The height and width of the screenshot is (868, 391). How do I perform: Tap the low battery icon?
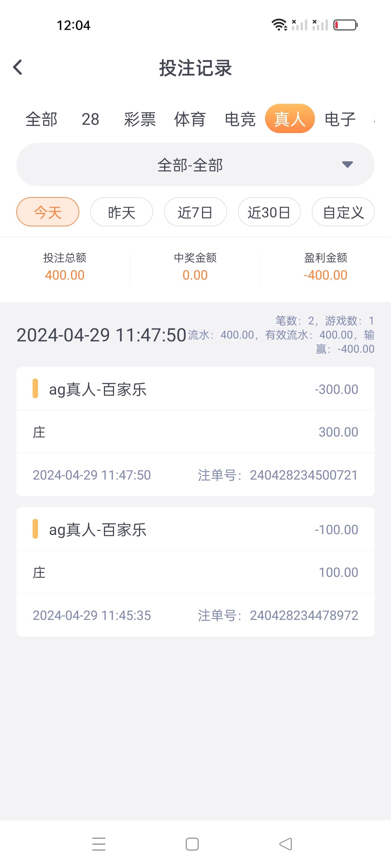(x=345, y=25)
